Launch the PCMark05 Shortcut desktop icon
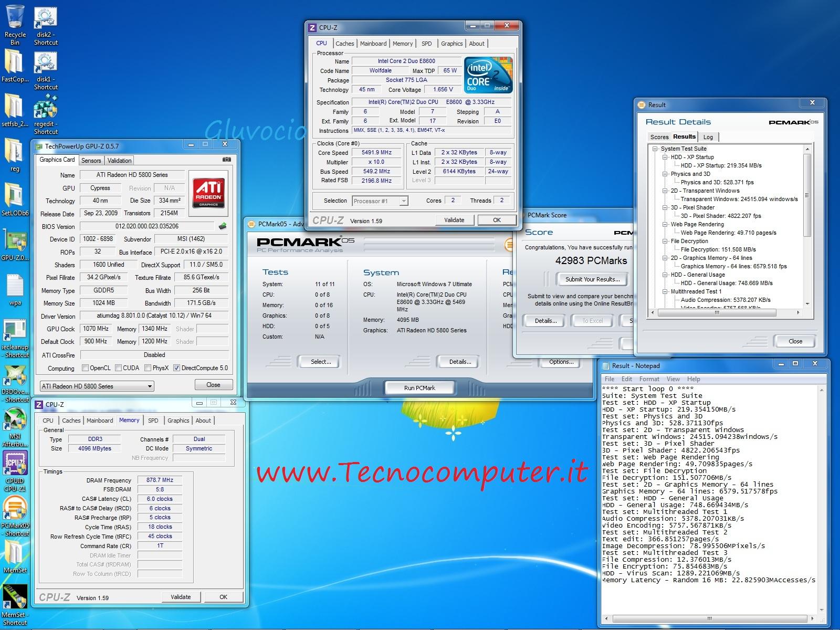Screen dimensions: 840x630 tap(15, 516)
